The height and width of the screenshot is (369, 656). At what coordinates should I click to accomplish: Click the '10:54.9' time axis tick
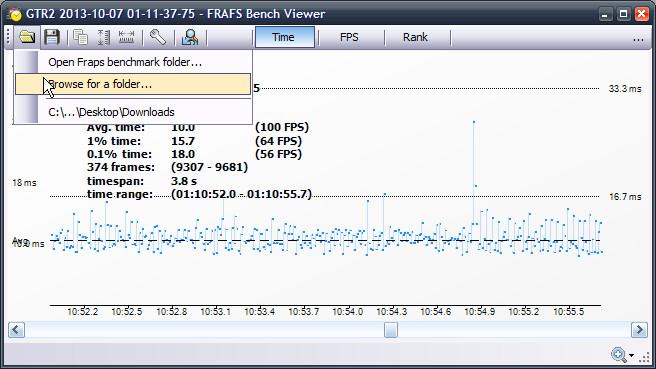tap(479, 312)
